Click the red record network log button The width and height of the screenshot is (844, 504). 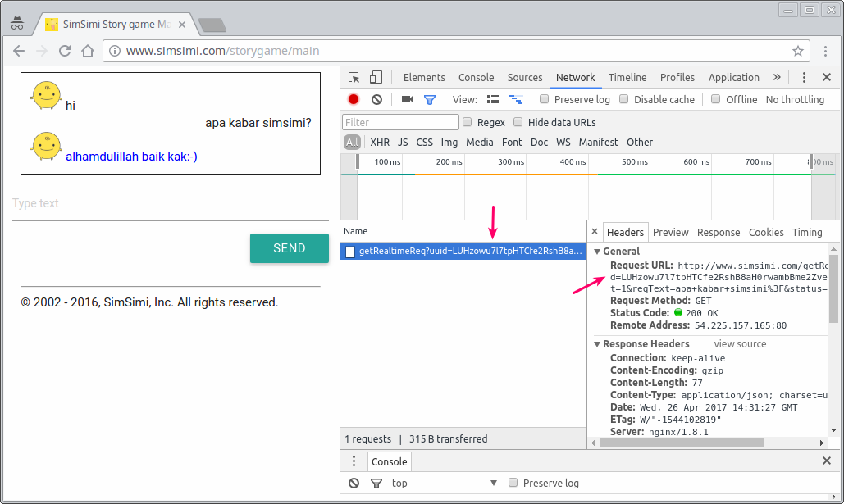[353, 99]
